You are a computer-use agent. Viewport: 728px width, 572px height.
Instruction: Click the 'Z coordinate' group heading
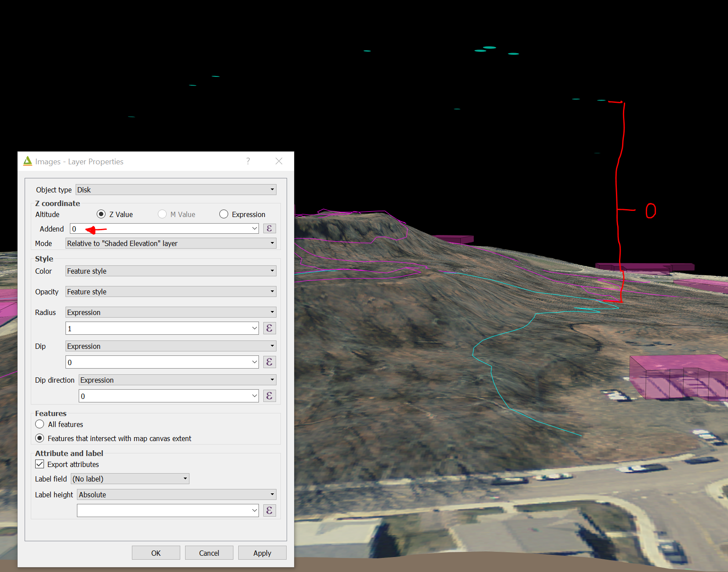click(58, 203)
